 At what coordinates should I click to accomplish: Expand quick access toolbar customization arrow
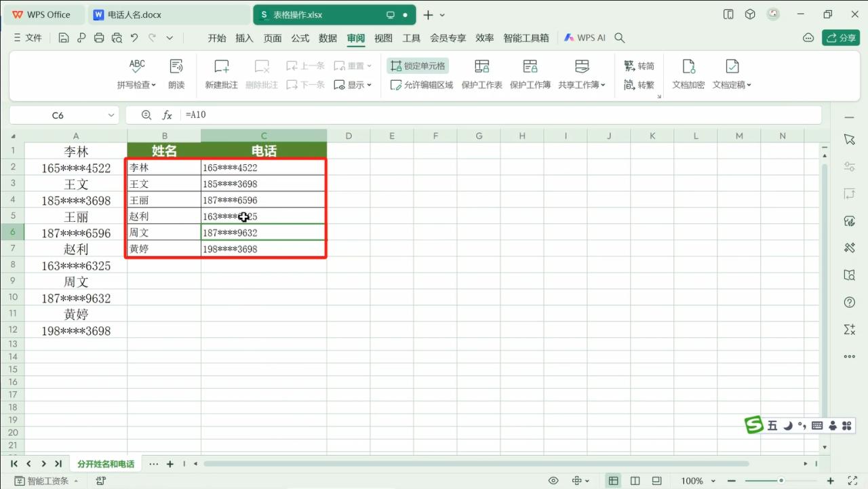pyautogui.click(x=170, y=38)
